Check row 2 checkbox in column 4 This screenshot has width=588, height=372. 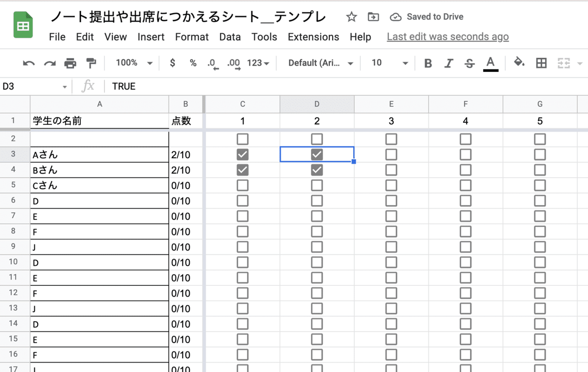(x=465, y=139)
